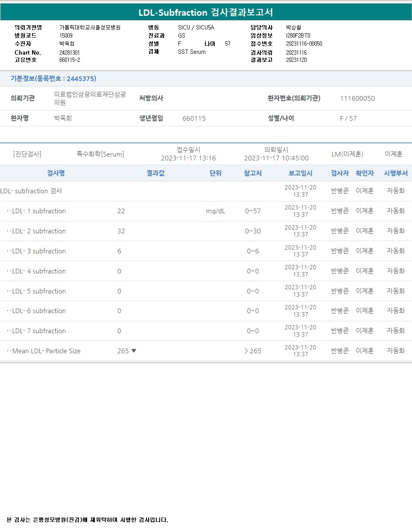Select the 시행부서 column header

coord(395,173)
